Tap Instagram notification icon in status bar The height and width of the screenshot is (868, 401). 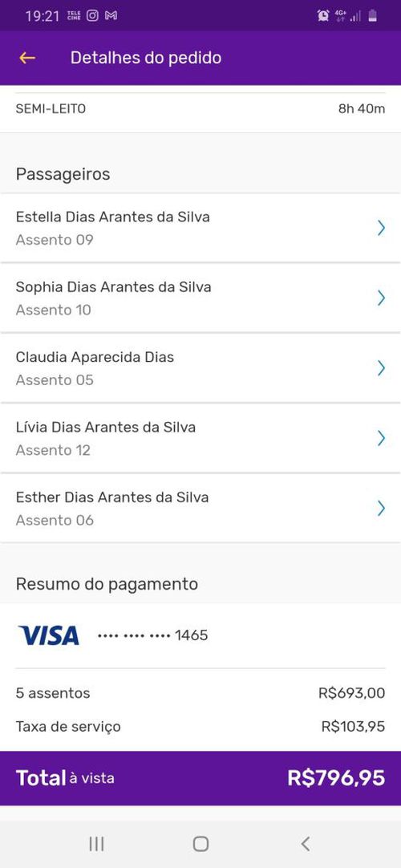point(92,15)
